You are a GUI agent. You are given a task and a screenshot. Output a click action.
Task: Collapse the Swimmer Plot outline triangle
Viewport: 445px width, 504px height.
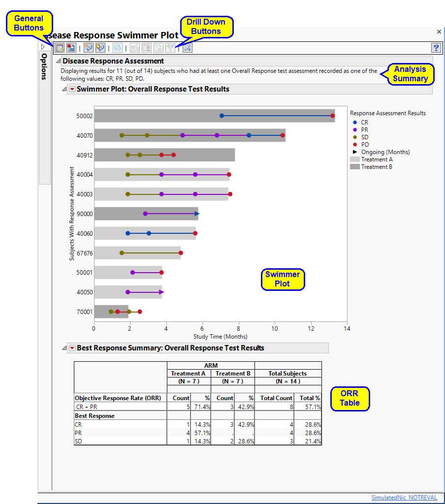coord(64,89)
